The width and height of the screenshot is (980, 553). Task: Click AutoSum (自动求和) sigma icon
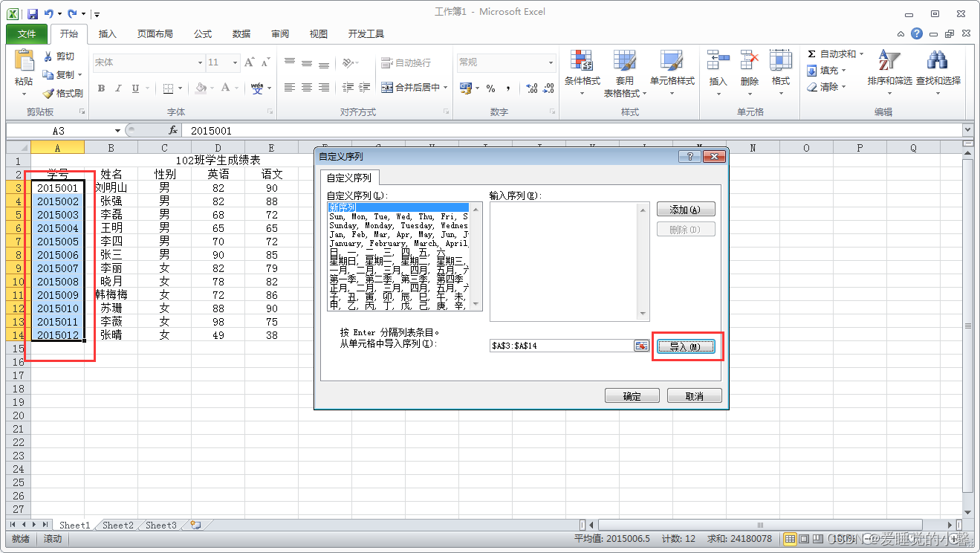811,54
